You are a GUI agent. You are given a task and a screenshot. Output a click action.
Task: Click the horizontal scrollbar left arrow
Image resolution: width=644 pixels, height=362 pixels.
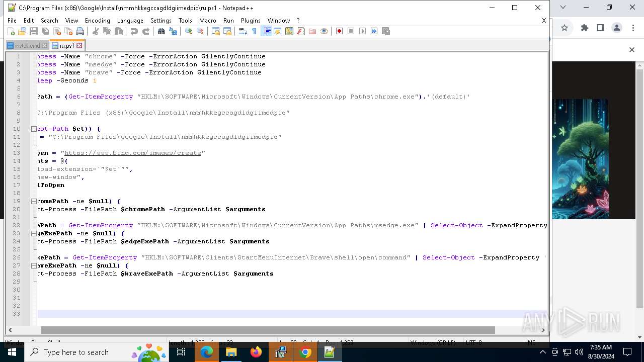tap(11, 330)
